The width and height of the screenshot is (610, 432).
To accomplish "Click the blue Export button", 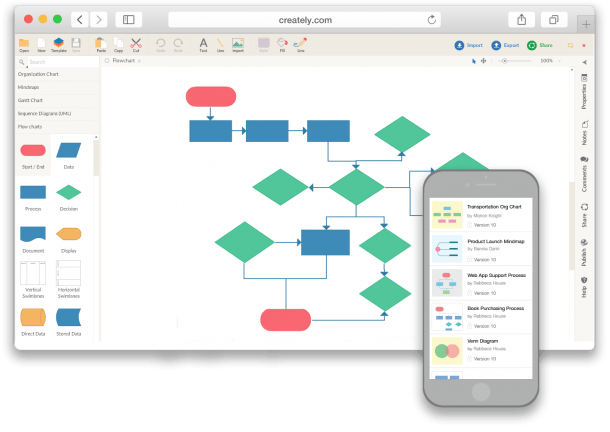I will tap(505, 46).
